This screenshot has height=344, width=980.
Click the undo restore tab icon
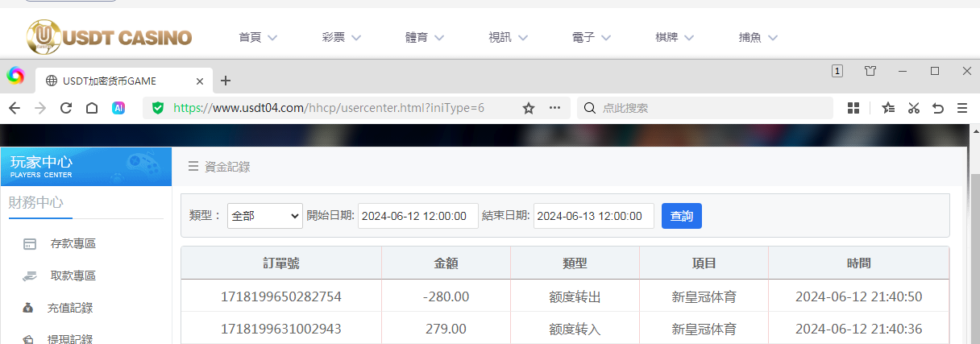tap(937, 108)
